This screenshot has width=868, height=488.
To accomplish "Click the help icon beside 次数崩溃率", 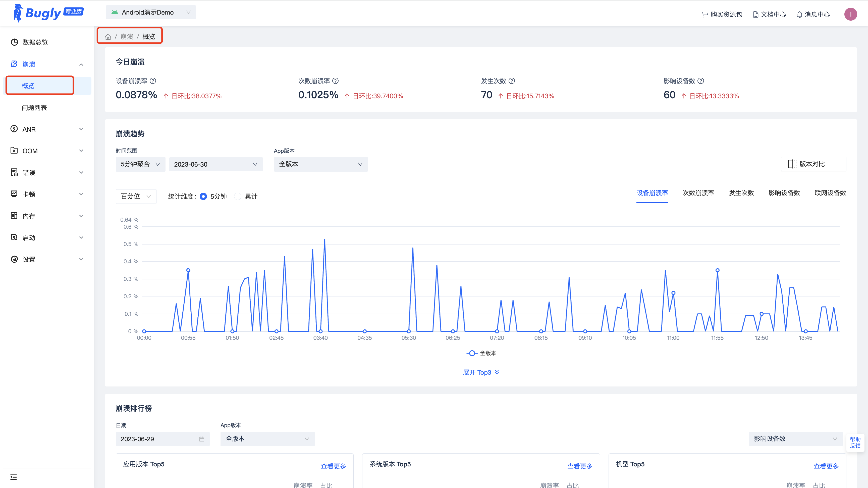I will (335, 81).
